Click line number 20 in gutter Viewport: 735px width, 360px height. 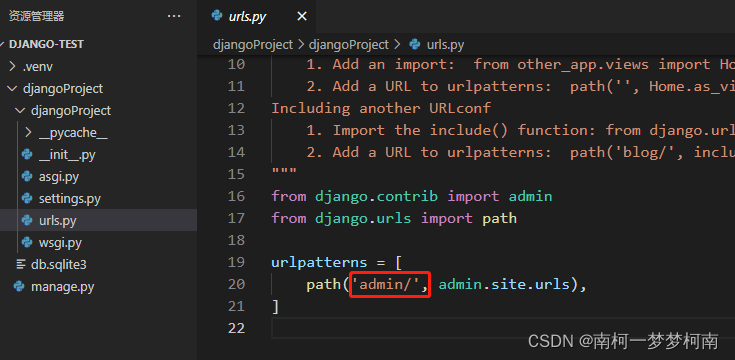(236, 284)
